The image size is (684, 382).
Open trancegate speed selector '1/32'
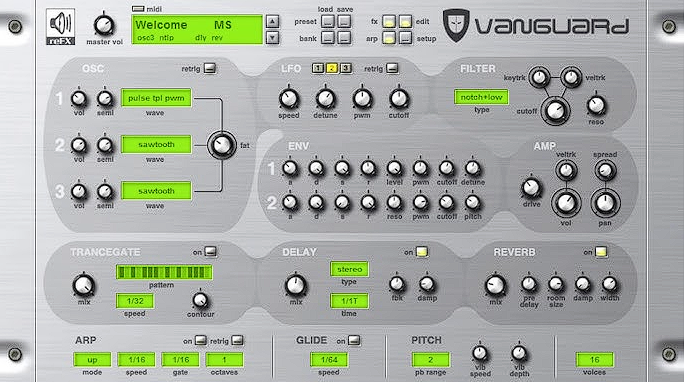(135, 301)
